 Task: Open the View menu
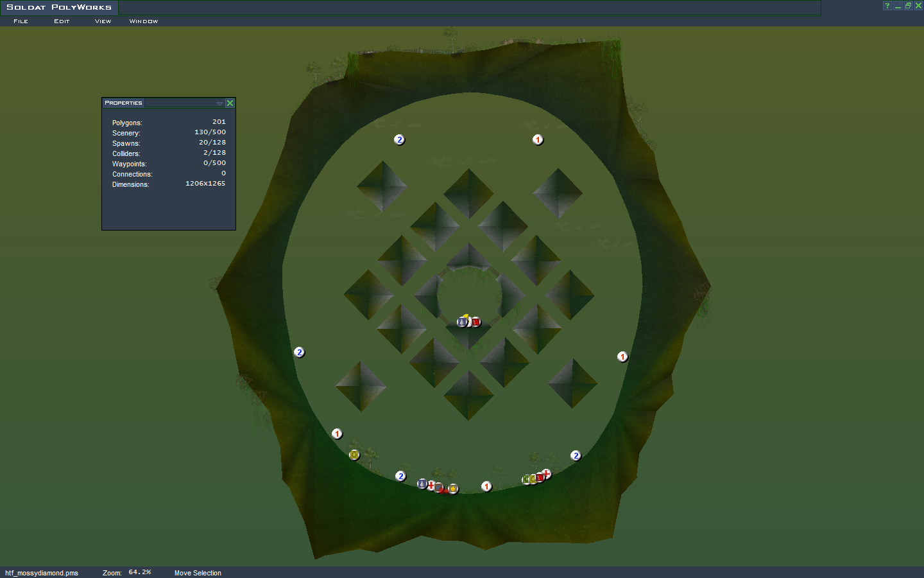(x=103, y=21)
